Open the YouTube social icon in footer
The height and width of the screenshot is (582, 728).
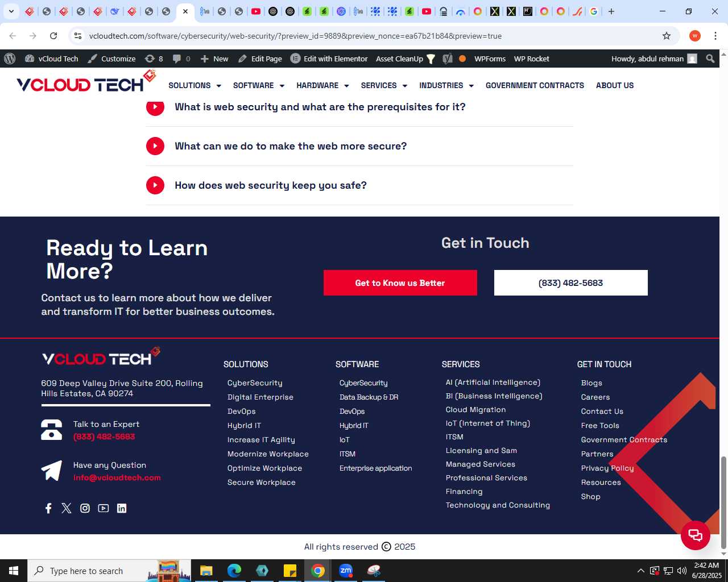point(103,508)
